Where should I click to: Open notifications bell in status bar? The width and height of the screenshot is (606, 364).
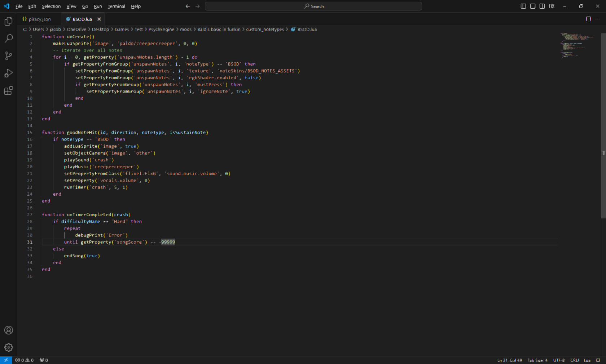point(598,360)
